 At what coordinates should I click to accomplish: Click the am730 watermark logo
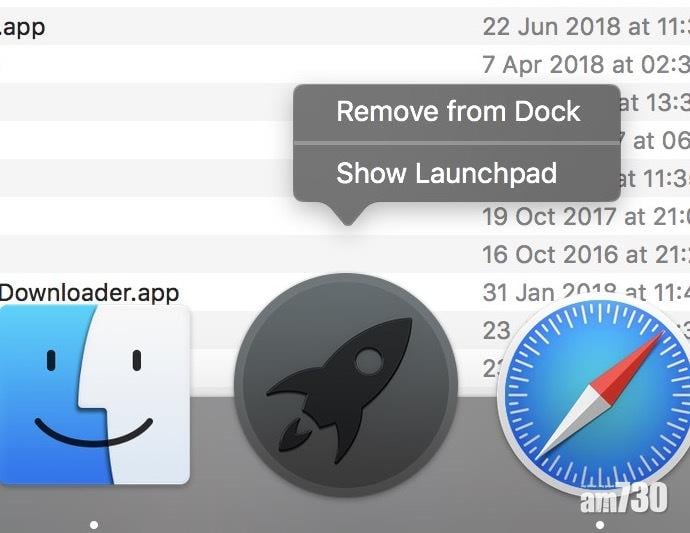[x=622, y=499]
